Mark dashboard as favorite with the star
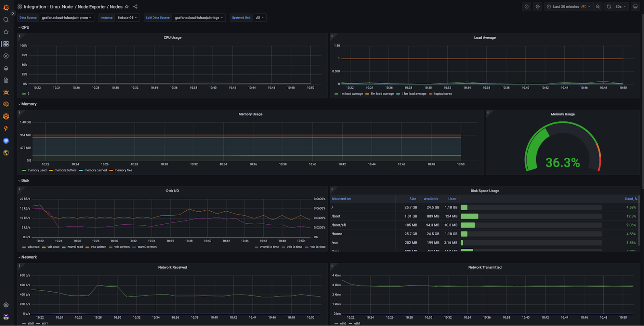The image size is (644, 326). [x=127, y=7]
